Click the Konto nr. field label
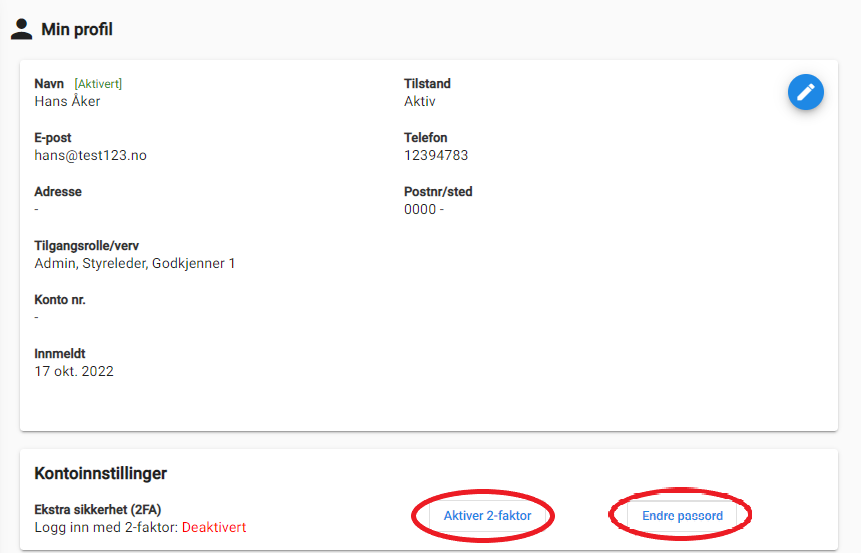The height and width of the screenshot is (553, 861). (x=60, y=300)
